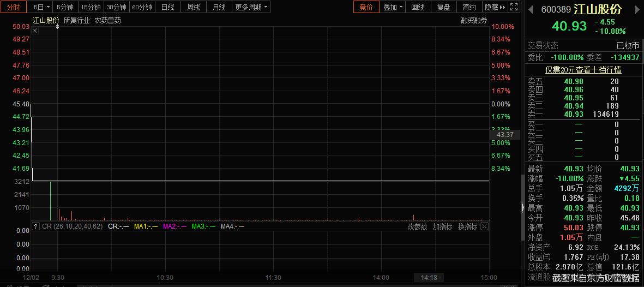Open the 更多周期 dropdown
644x287 pixels.
point(251,7)
